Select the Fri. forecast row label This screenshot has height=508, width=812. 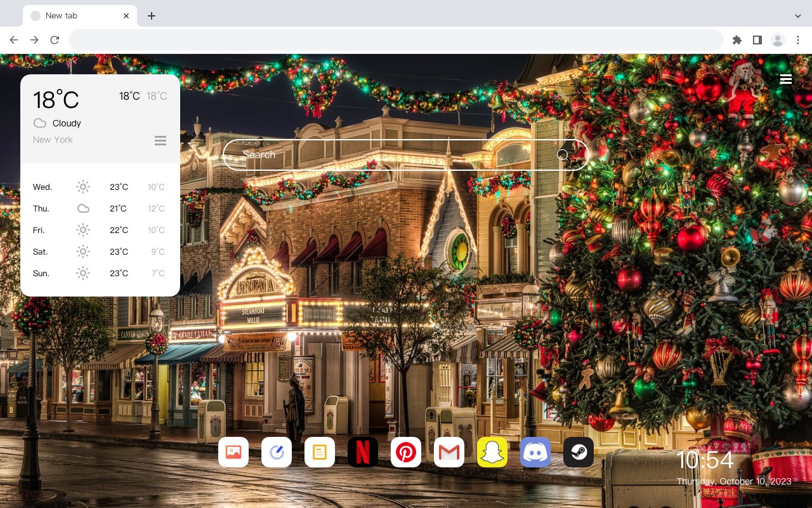pyautogui.click(x=40, y=230)
